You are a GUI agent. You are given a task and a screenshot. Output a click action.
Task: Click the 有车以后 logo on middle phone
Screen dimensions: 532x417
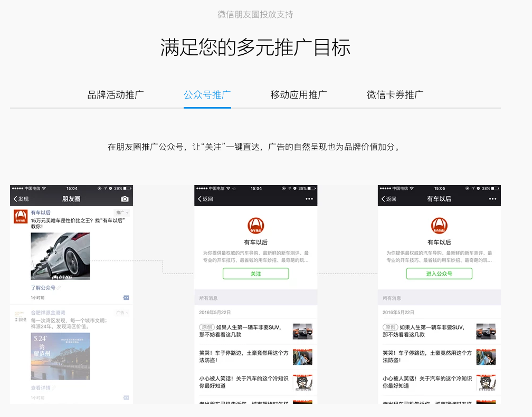256,226
